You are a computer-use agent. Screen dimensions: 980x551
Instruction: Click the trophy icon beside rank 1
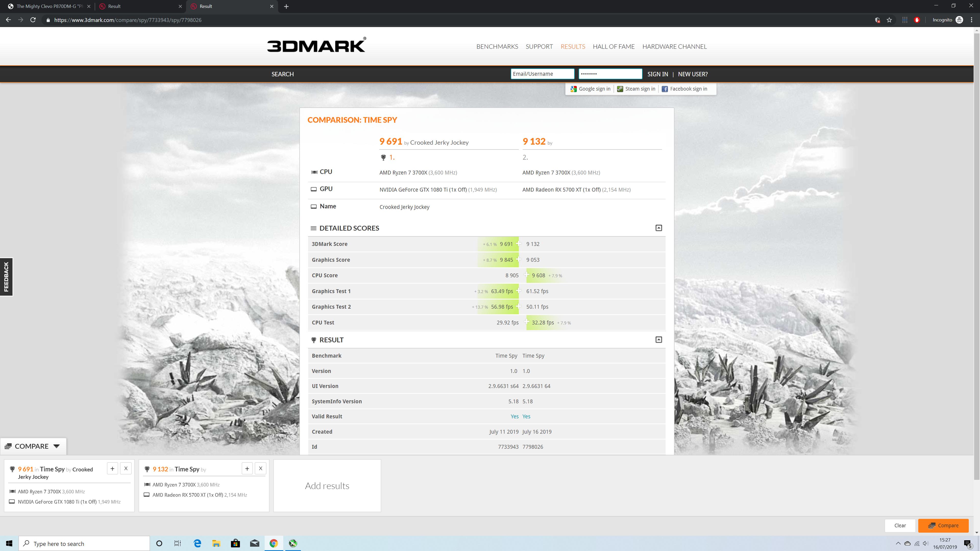383,157
